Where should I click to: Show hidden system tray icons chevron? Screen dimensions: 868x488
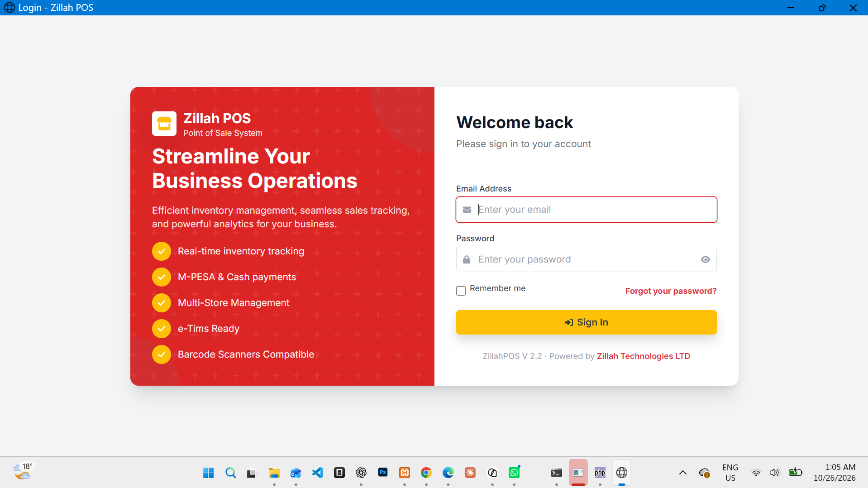pyautogui.click(x=682, y=473)
